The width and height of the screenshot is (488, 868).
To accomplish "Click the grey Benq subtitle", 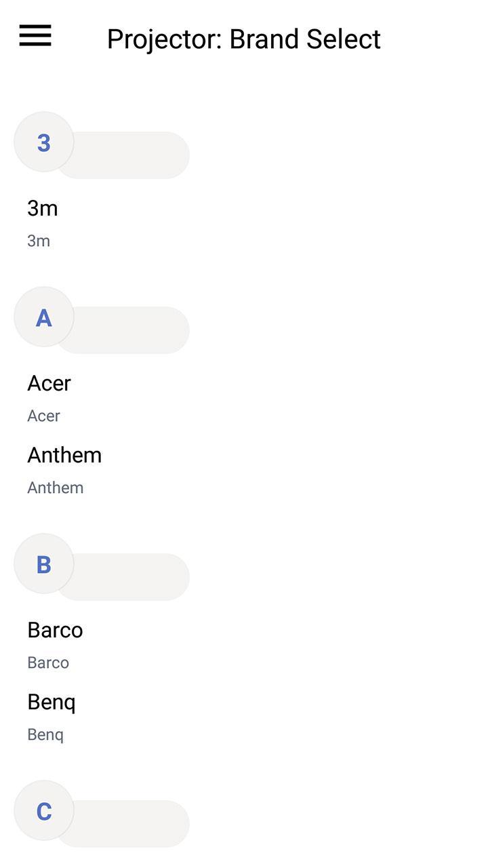I will [45, 735].
